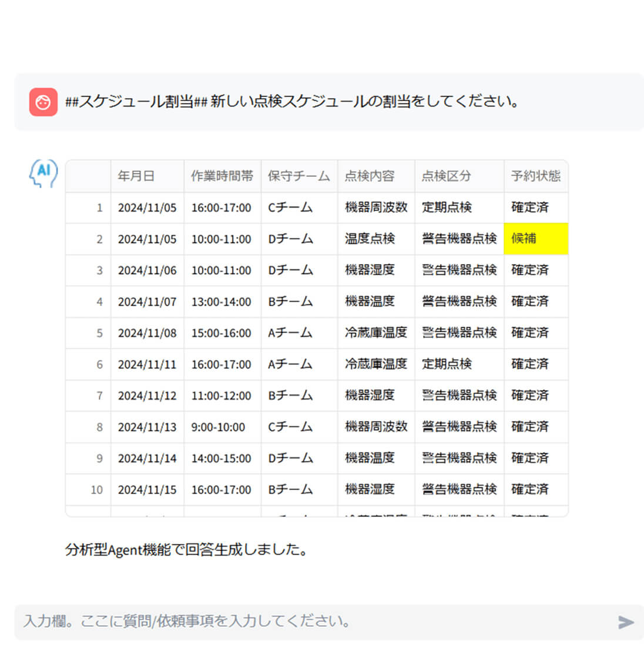Click the 保守チーム column header
The width and height of the screenshot is (644, 648).
point(298,176)
